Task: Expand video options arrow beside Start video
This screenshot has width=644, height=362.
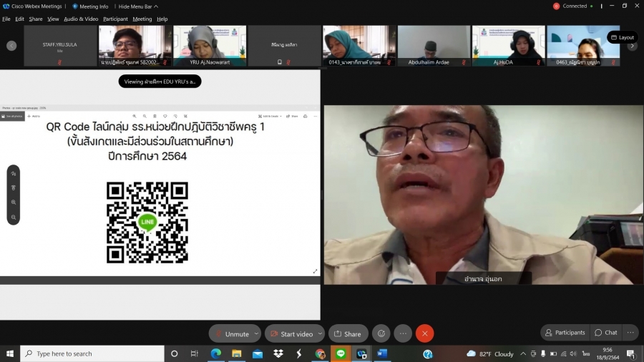Action: (320, 334)
